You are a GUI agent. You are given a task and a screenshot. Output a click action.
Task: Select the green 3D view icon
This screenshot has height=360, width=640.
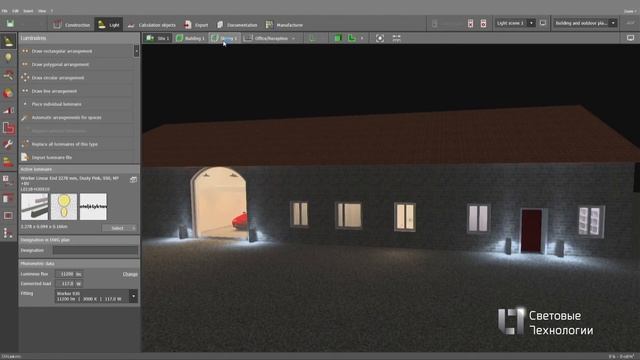pyautogui.click(x=338, y=38)
